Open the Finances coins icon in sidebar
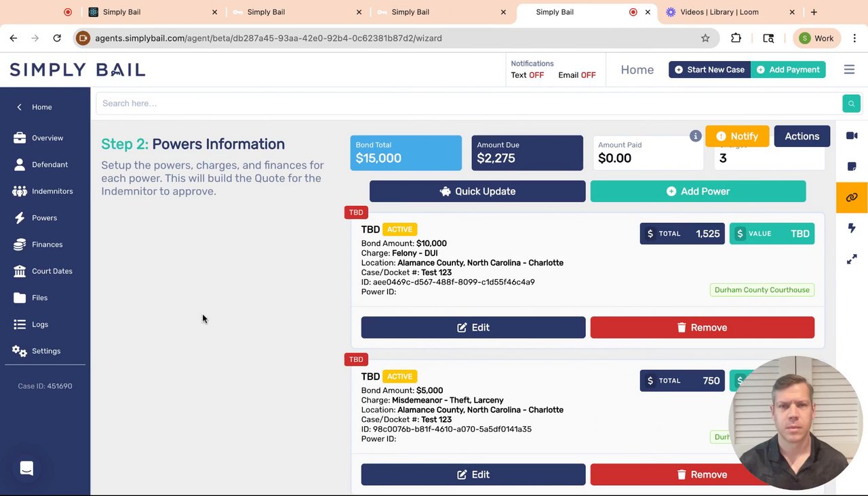The height and width of the screenshot is (496, 868). tap(20, 244)
